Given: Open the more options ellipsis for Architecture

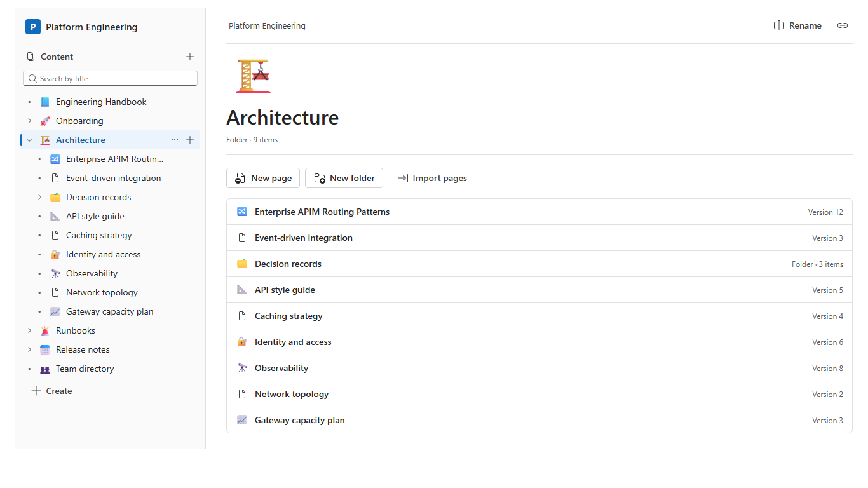Looking at the screenshot, I should click(175, 140).
